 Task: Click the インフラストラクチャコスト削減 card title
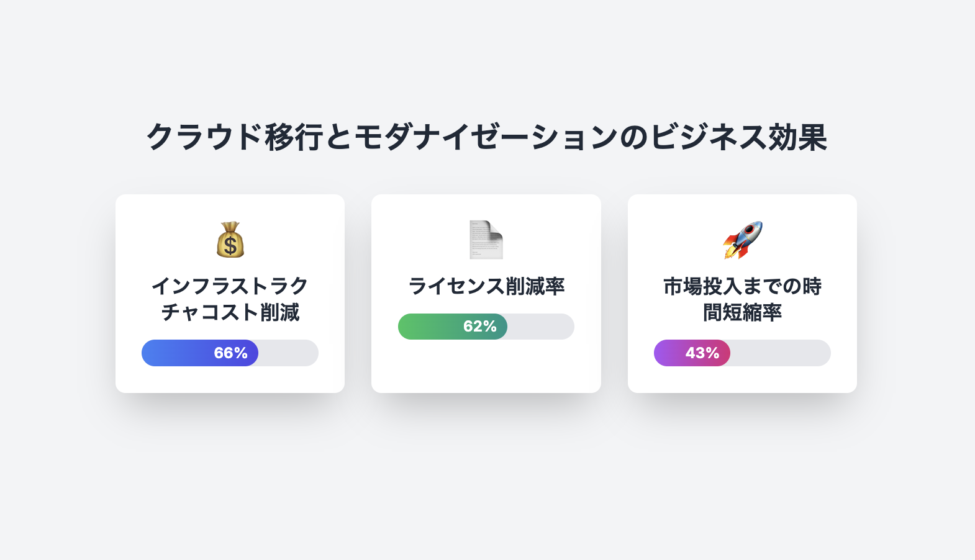point(230,299)
